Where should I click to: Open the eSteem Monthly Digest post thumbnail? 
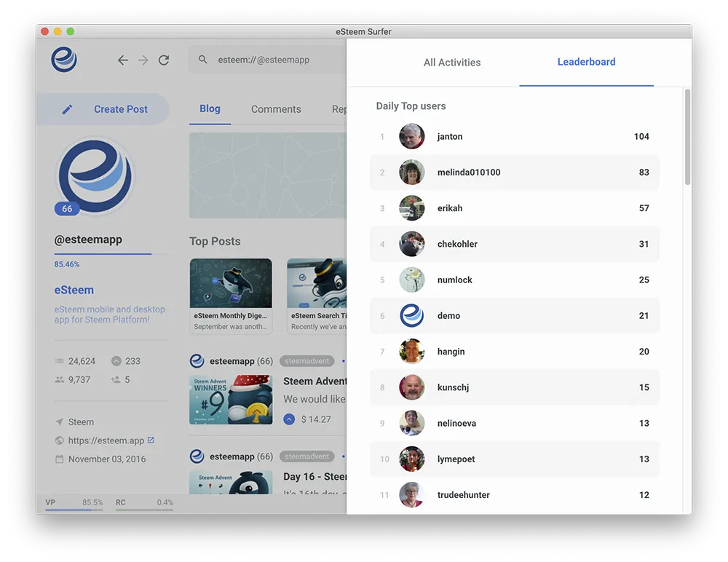(x=231, y=283)
